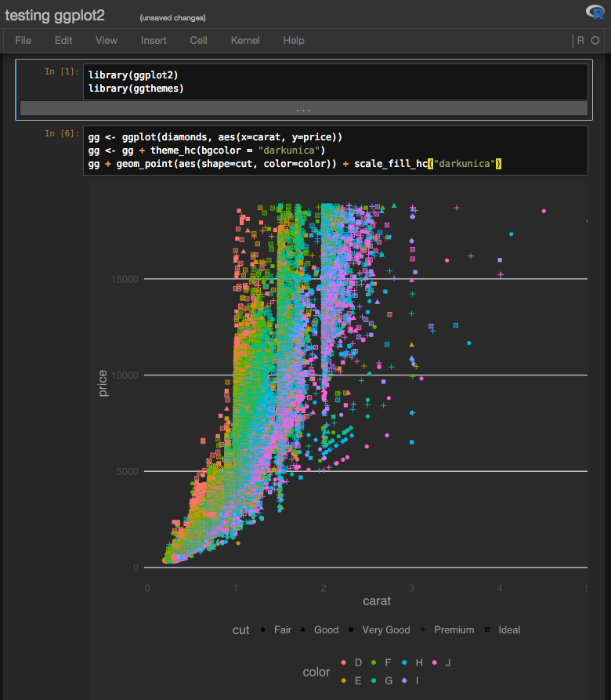Screen dimensions: 611x700
Task: Click the 'carat' x-axis label
Action: pyautogui.click(x=377, y=601)
